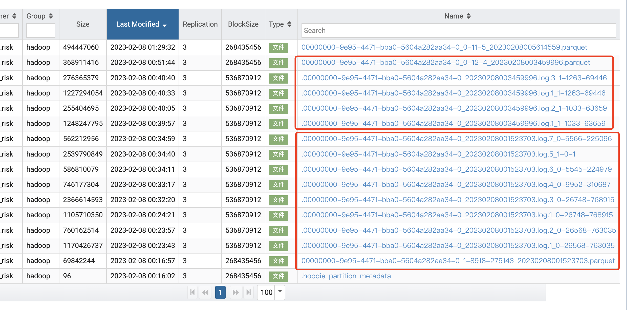The width and height of the screenshot is (644, 310).
Task: Click size cell 1105710350
Action: [83, 215]
